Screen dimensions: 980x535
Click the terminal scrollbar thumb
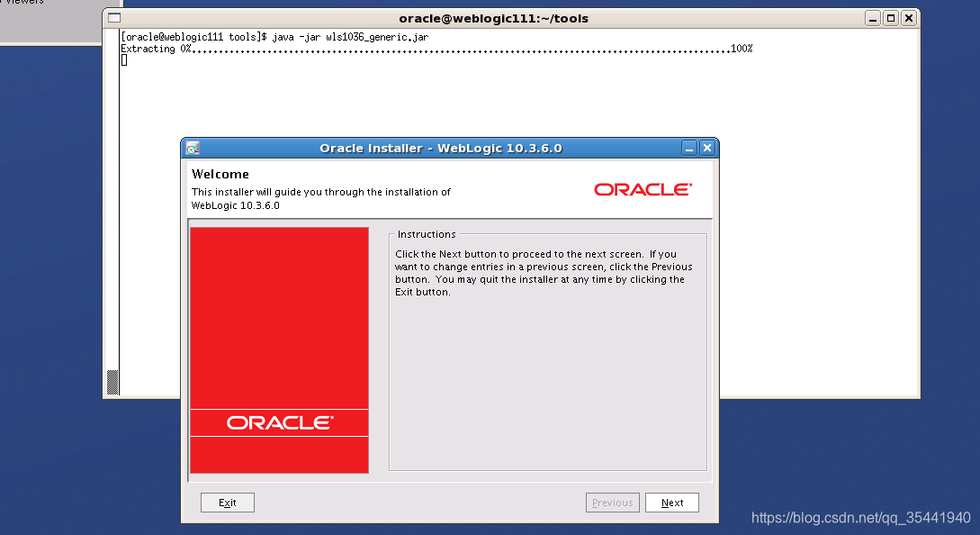click(112, 382)
